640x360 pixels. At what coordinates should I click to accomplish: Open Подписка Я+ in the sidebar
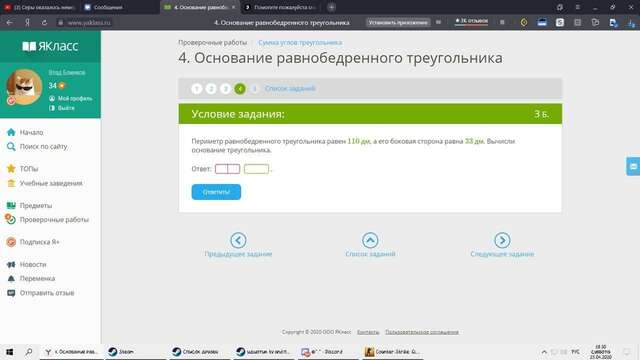[39, 242]
